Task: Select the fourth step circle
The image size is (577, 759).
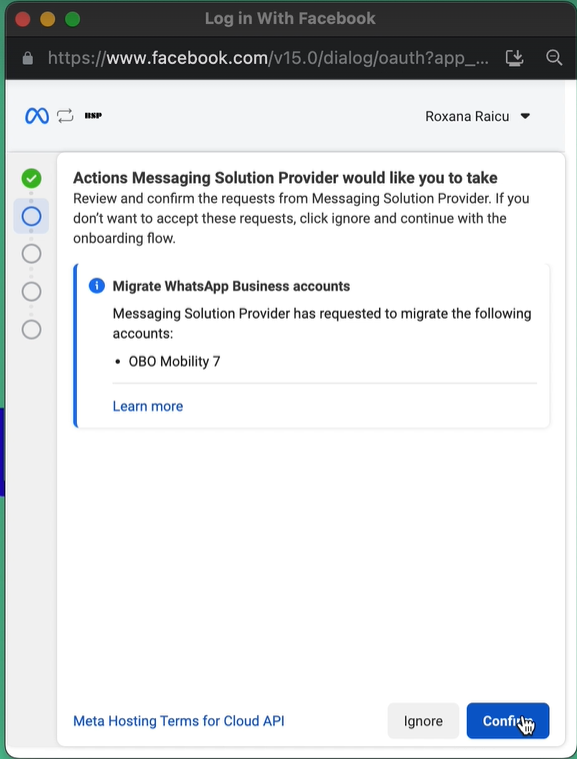Action: (x=31, y=291)
